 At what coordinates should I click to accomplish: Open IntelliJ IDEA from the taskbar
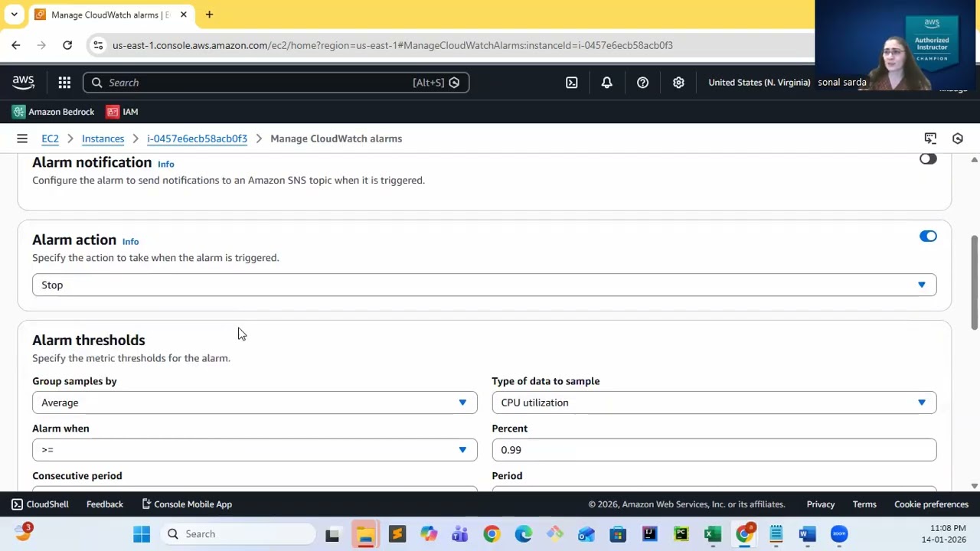tap(649, 534)
